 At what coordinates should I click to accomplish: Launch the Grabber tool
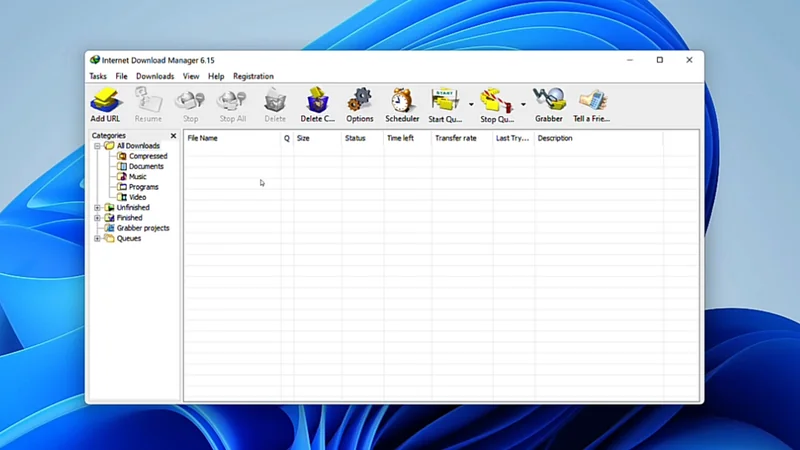pyautogui.click(x=548, y=101)
